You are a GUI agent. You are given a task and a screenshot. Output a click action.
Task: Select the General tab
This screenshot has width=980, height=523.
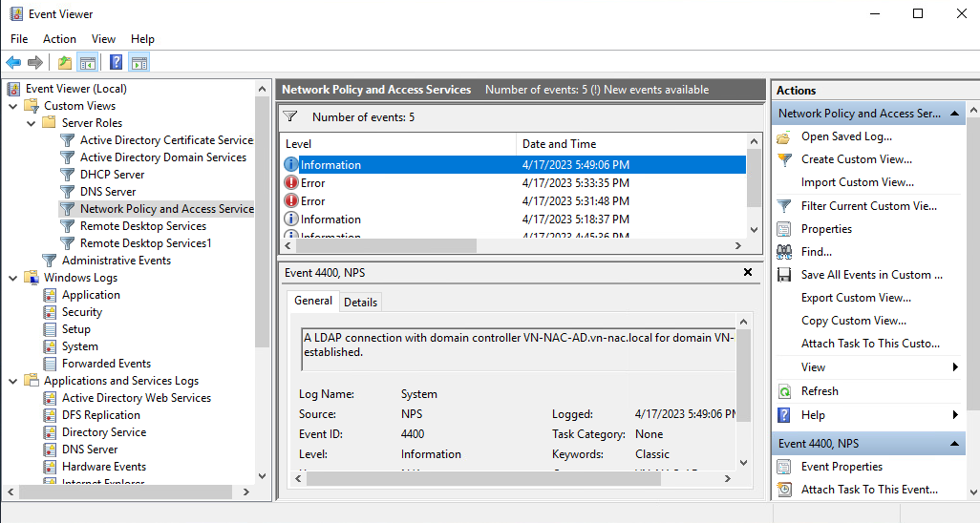tap(313, 301)
